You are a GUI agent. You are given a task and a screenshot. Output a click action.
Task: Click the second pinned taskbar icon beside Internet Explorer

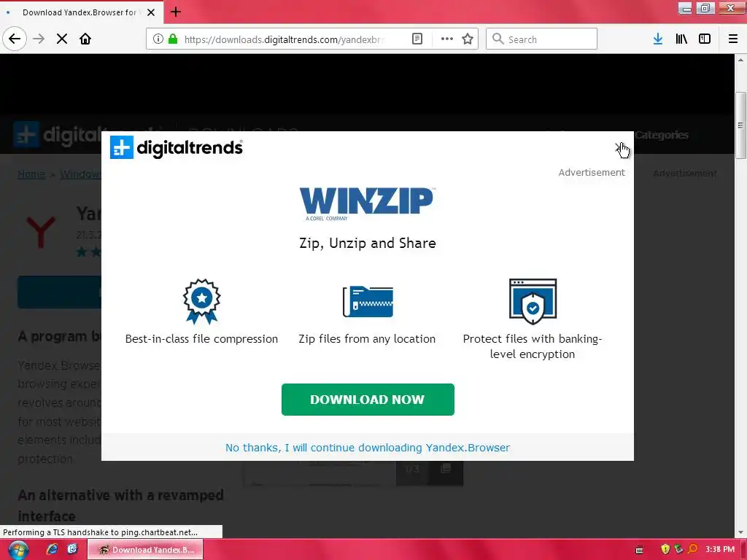click(x=72, y=550)
